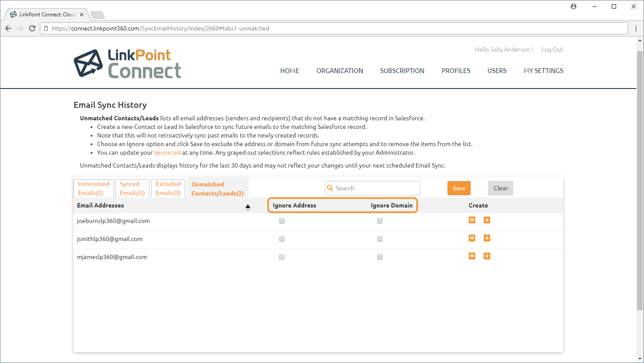
Task: Switch to the Unresolved Emails(2) tab
Action: (94, 189)
